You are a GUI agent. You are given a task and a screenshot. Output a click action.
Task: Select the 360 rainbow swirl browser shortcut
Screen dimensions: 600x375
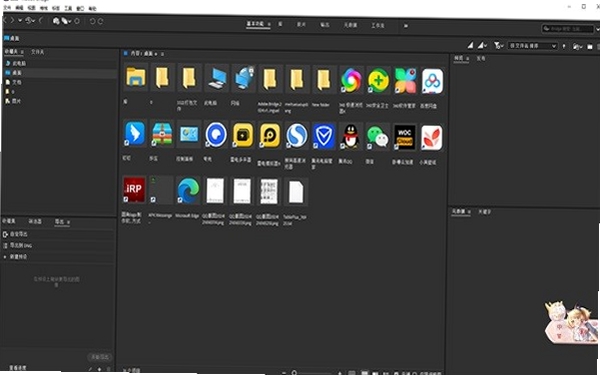[x=351, y=80]
